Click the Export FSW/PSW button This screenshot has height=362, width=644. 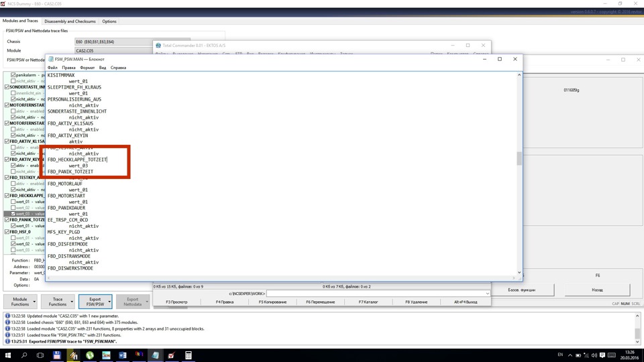pyautogui.click(x=95, y=302)
